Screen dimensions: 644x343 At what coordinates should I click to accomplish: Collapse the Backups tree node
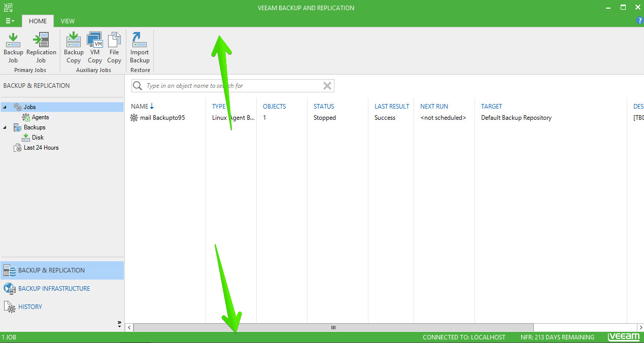coord(5,127)
